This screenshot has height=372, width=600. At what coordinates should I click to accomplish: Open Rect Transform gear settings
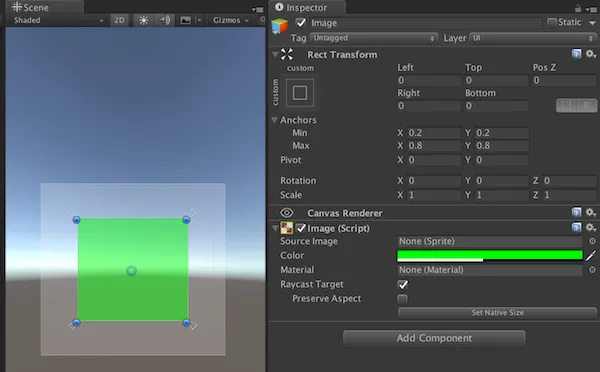pos(590,54)
